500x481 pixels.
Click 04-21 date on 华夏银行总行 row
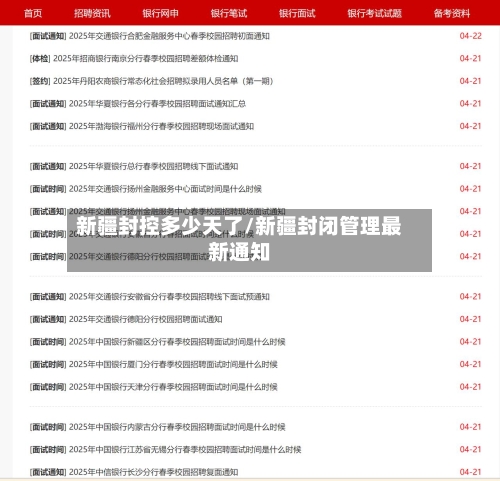[470, 166]
